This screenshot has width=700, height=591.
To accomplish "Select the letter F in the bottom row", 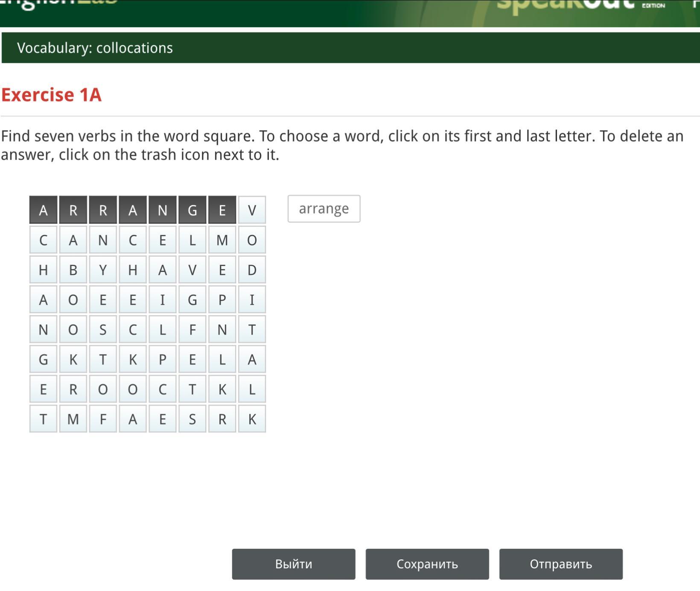I will (102, 419).
